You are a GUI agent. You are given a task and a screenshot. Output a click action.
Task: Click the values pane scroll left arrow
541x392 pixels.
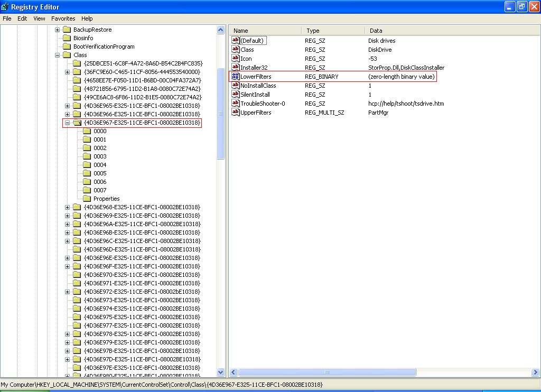click(x=234, y=372)
